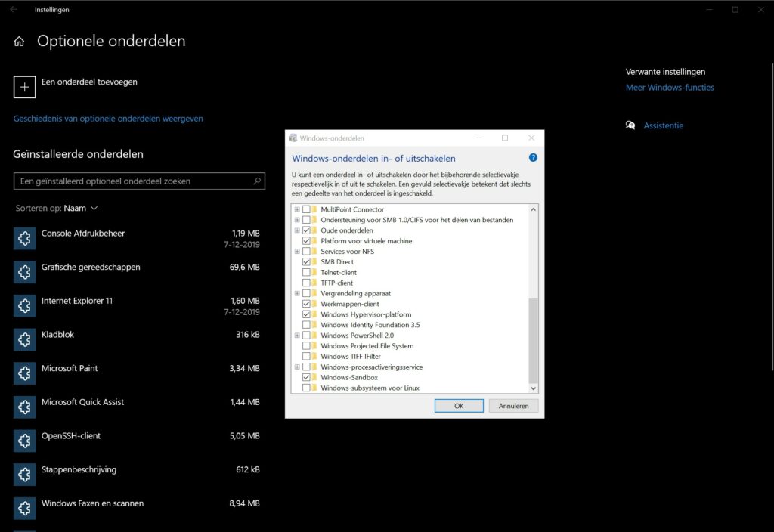Image resolution: width=774 pixels, height=532 pixels.
Task: Click the folder icon next to Windows-Sandbox
Action: point(314,378)
